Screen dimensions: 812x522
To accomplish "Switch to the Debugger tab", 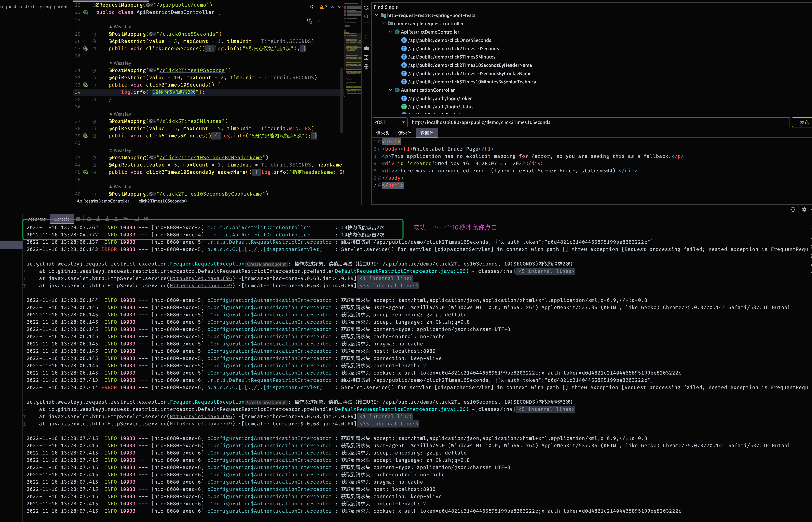I will (x=36, y=219).
